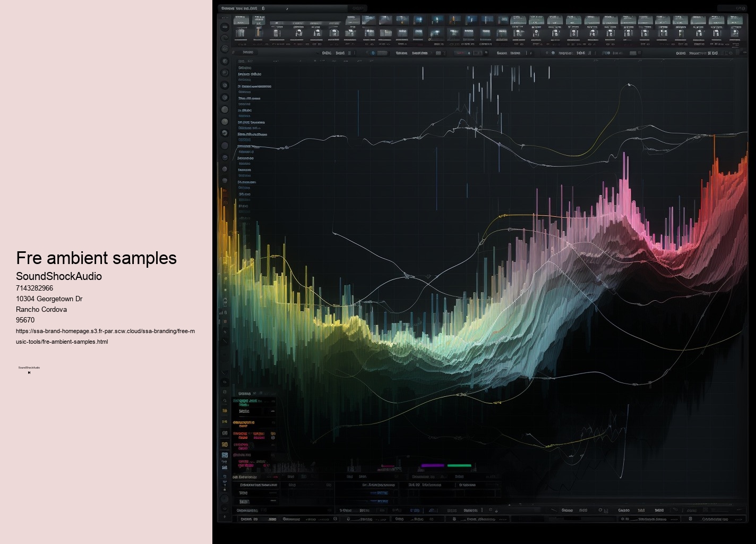
Task: Open the colorful spectrum waveform image
Action: [484, 272]
